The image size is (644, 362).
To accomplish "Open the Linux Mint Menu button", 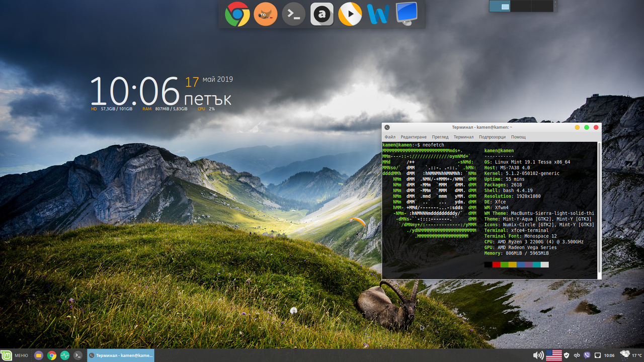I will click(x=15, y=355).
